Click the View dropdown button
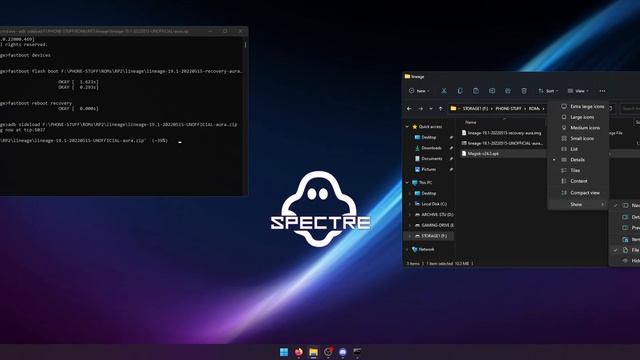The image size is (640, 360). pyautogui.click(x=578, y=91)
